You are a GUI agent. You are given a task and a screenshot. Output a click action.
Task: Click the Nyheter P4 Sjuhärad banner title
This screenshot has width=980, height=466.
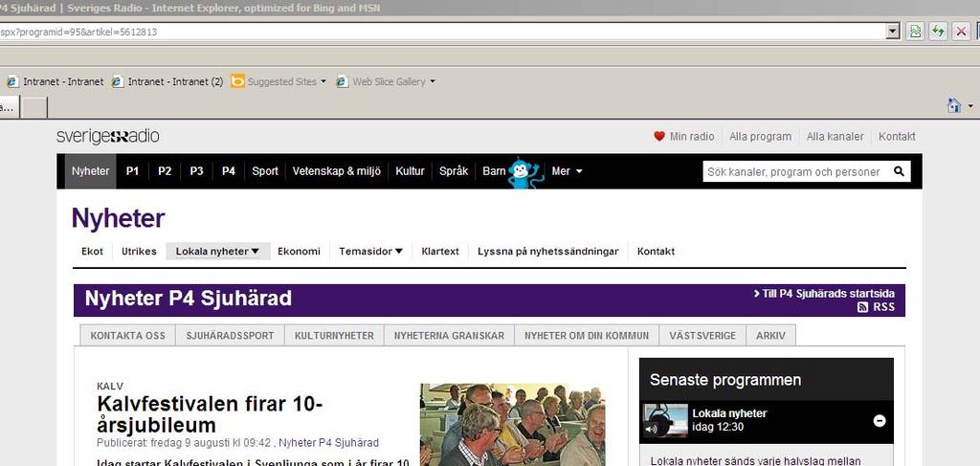pyautogui.click(x=189, y=299)
